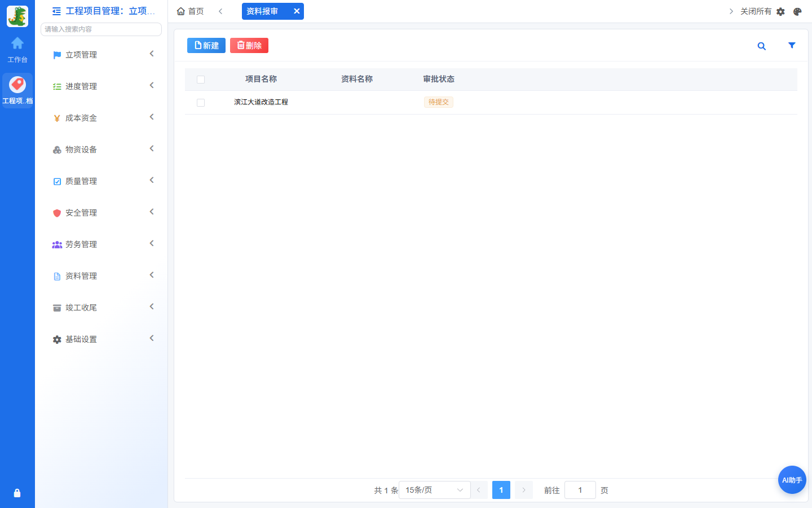Go to the 首页 home tab

(x=190, y=11)
